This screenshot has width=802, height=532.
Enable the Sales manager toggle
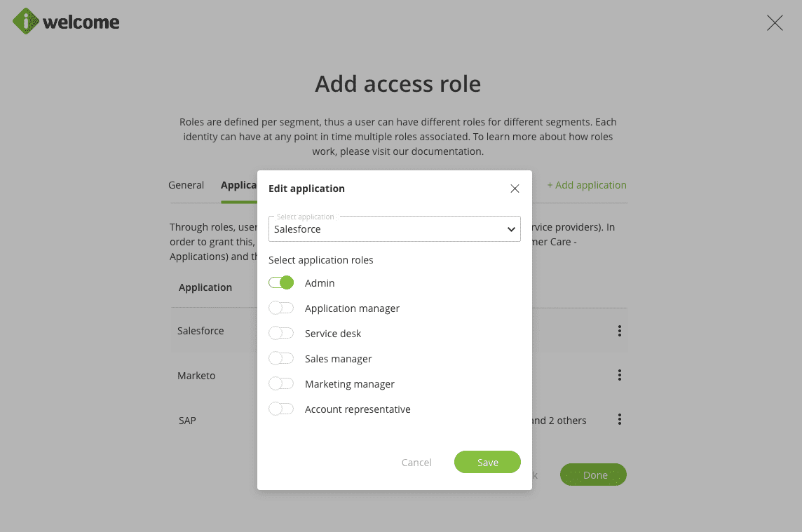(281, 359)
